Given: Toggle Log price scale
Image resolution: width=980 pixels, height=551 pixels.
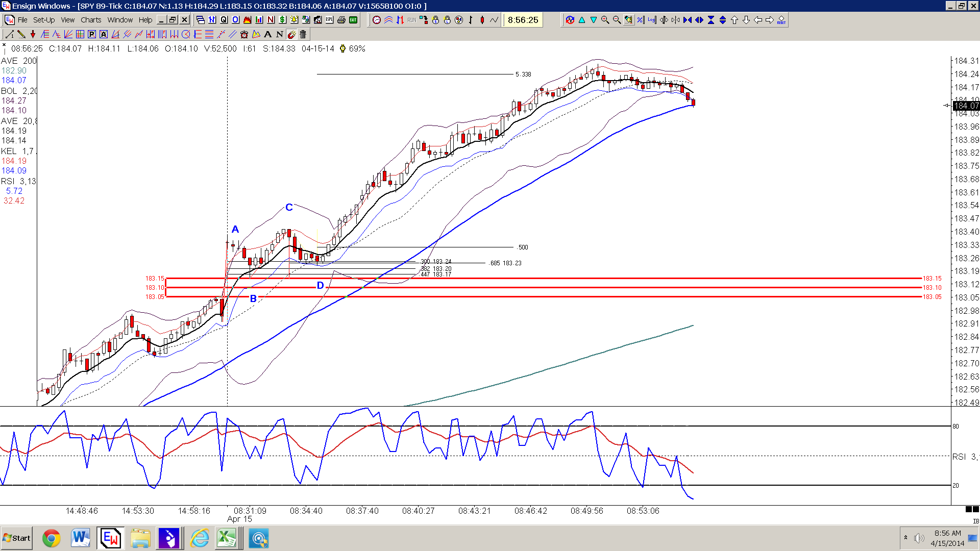Looking at the screenshot, I should (x=652, y=20).
